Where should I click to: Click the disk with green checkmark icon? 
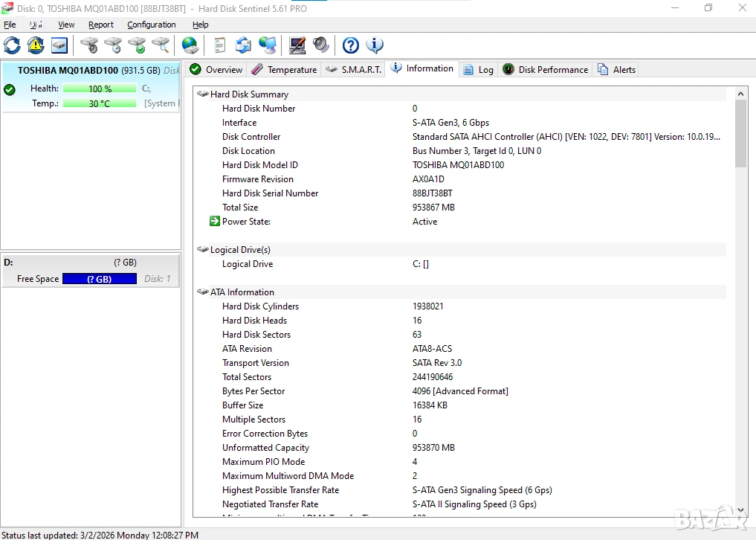[137, 45]
